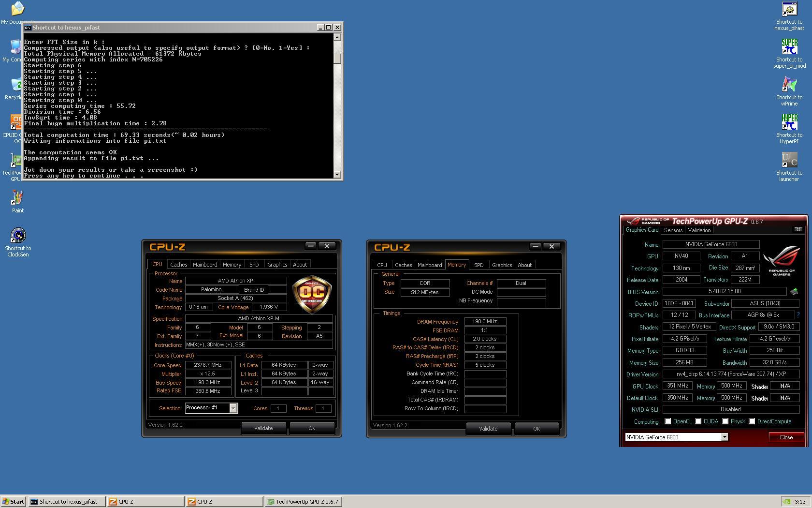
Task: Open the SPD tab in left CPU-Z
Action: 254,265
